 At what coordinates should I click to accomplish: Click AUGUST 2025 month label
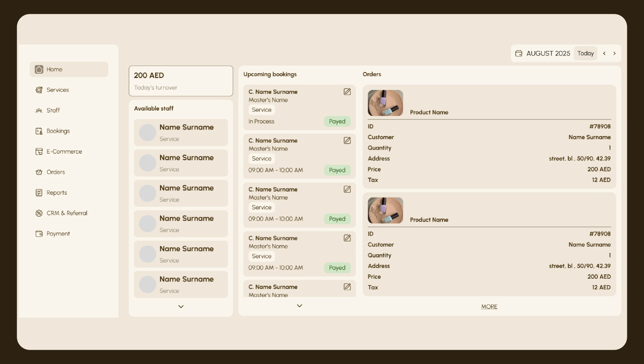pyautogui.click(x=548, y=53)
